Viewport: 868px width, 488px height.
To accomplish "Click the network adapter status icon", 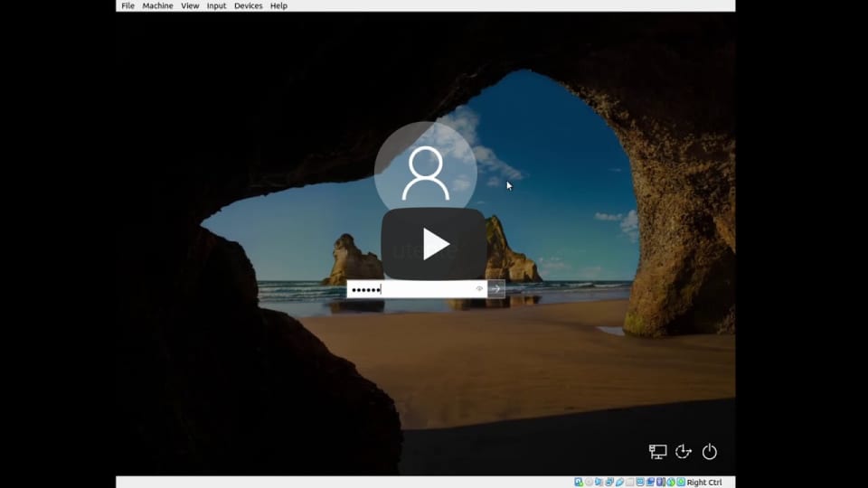I will tap(609, 482).
